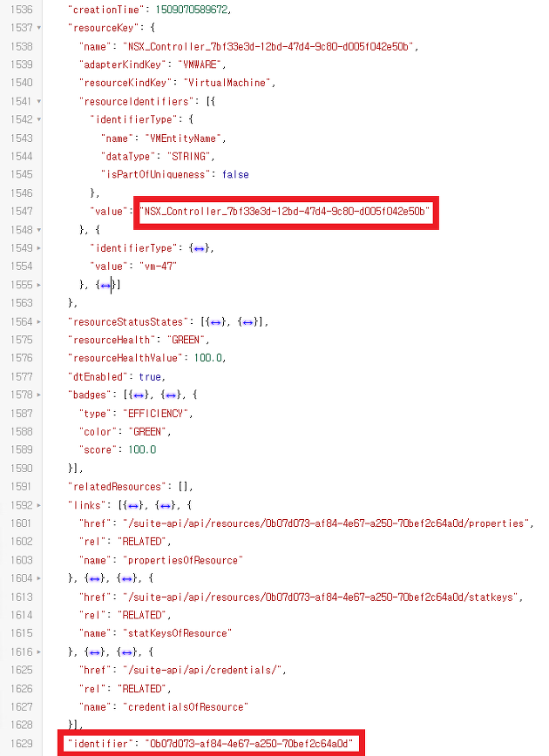Open first folded marker in badges line
Image resolution: width=549 pixels, height=756 pixels.
(x=139, y=395)
